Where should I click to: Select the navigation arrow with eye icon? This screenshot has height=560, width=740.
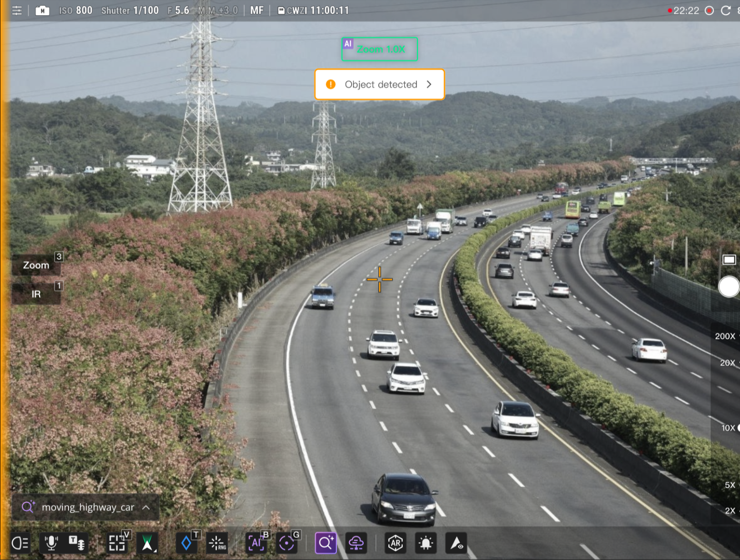click(x=456, y=543)
